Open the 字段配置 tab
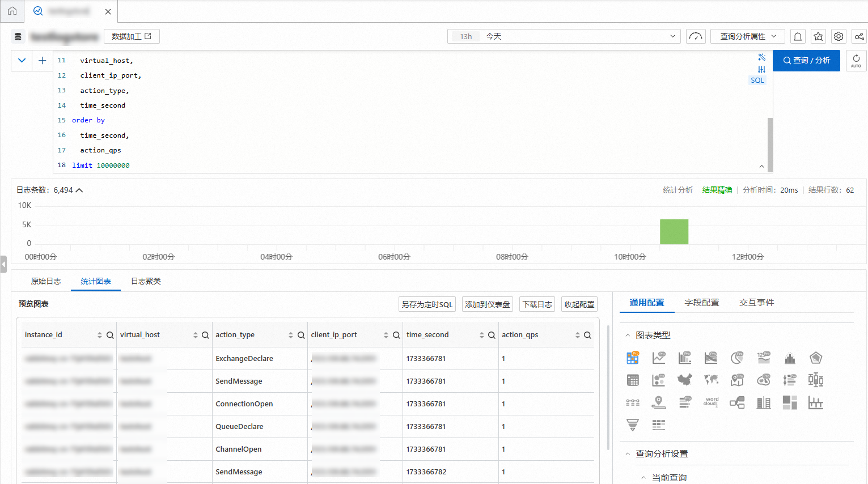This screenshot has height=484, width=868. 702,303
